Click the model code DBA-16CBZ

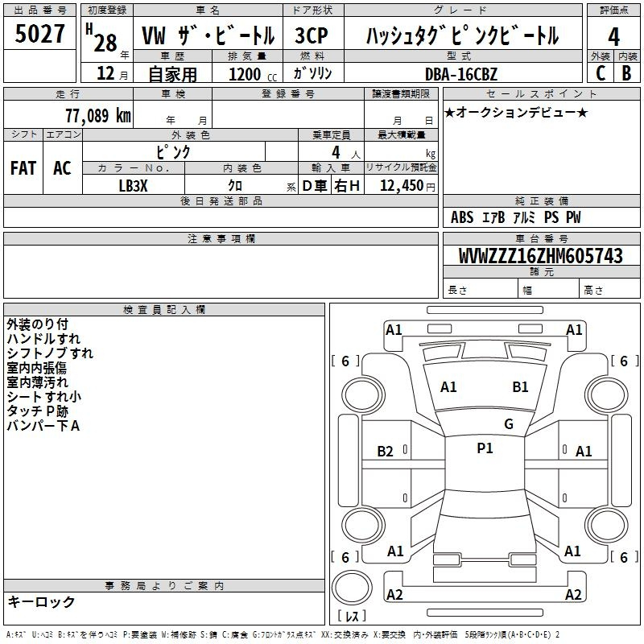(461, 74)
